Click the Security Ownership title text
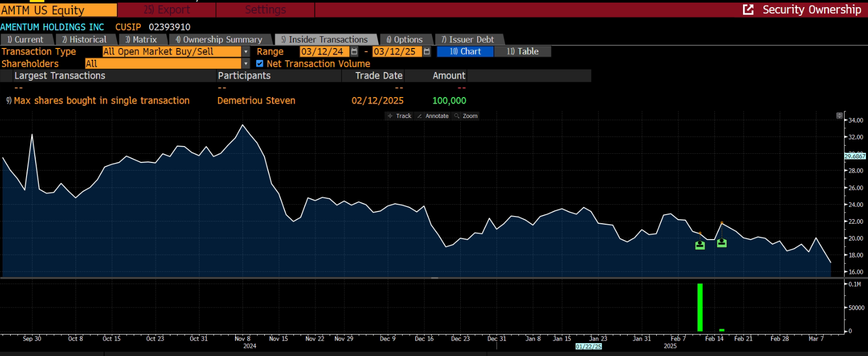The height and width of the screenshot is (356, 868). (812, 10)
